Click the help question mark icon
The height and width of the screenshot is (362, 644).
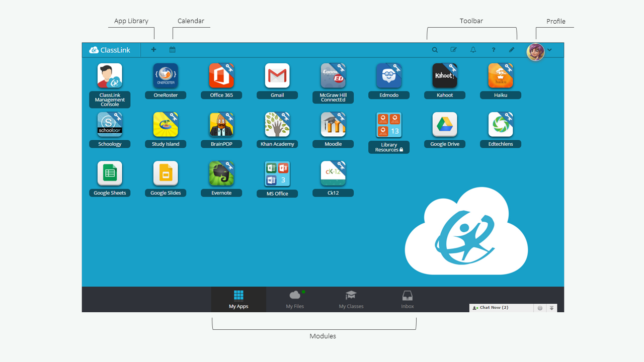[494, 50]
